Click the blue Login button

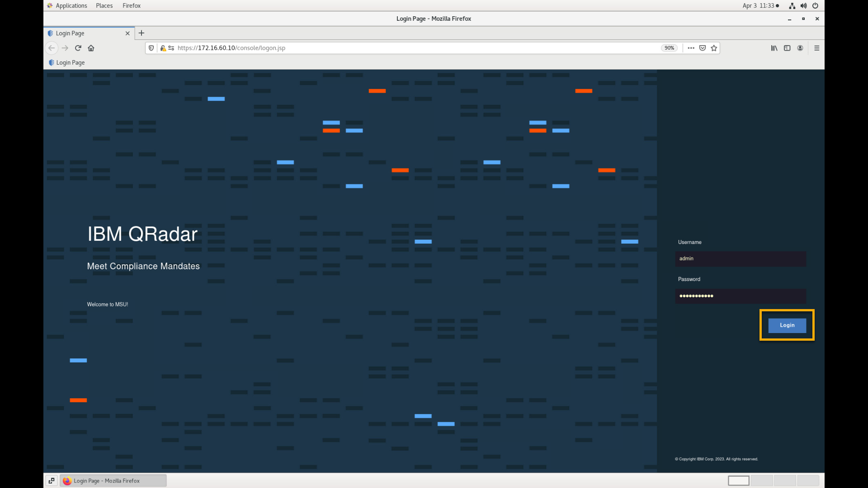(x=787, y=325)
